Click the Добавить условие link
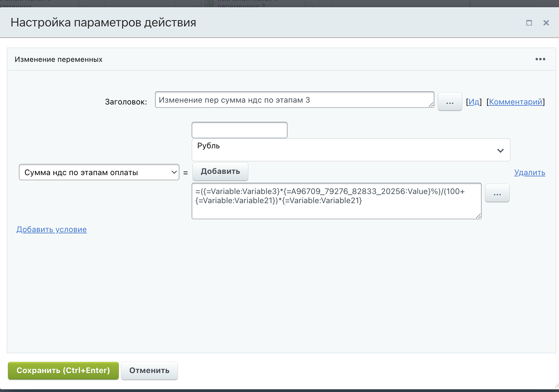This screenshot has height=392, width=559. [51, 229]
